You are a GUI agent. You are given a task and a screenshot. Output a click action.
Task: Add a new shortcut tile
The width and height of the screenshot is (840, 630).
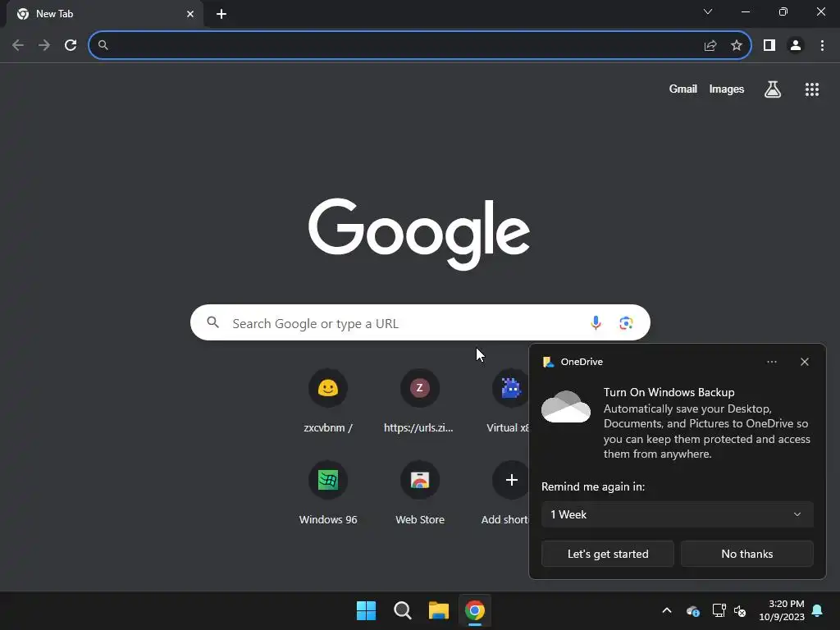505,492
